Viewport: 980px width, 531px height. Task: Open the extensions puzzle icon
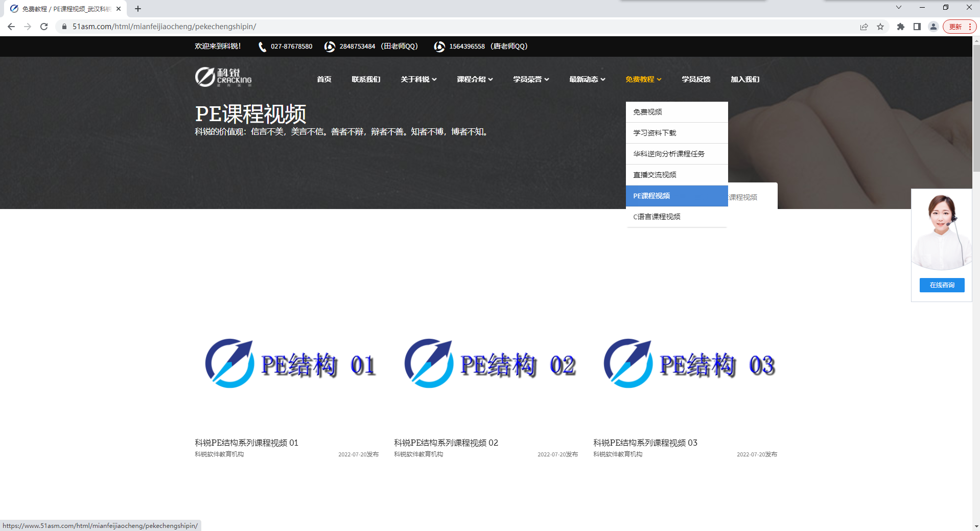click(x=901, y=27)
